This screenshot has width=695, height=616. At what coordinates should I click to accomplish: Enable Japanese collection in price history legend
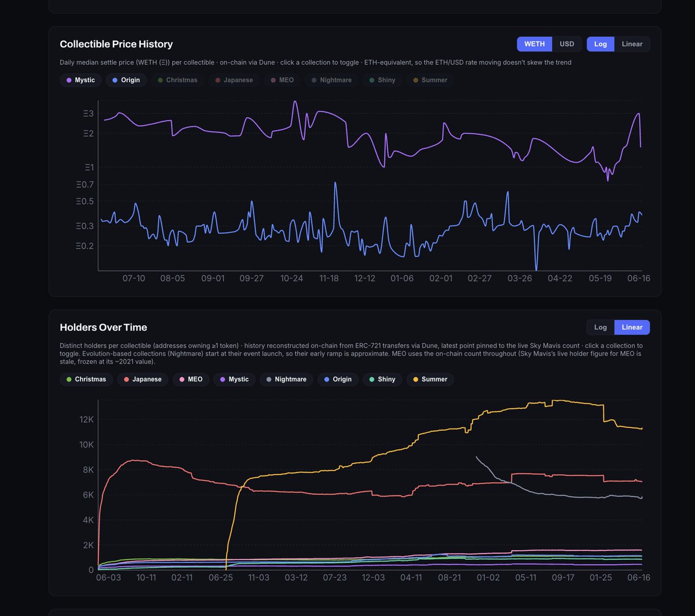pos(234,80)
